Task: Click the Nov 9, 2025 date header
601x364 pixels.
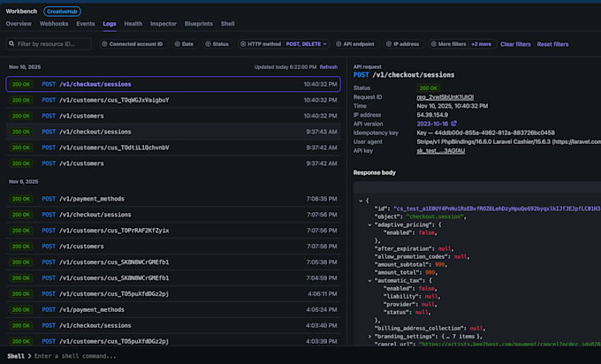Action: (x=23, y=182)
